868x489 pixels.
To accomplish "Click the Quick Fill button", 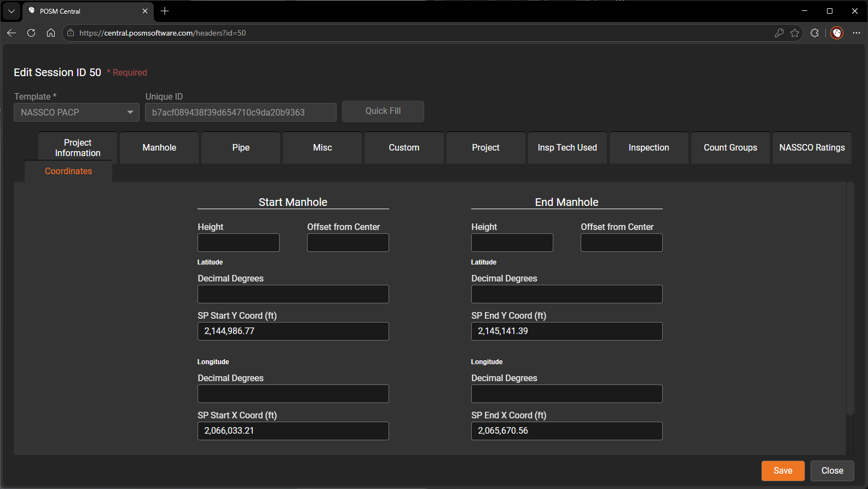I will coord(383,111).
